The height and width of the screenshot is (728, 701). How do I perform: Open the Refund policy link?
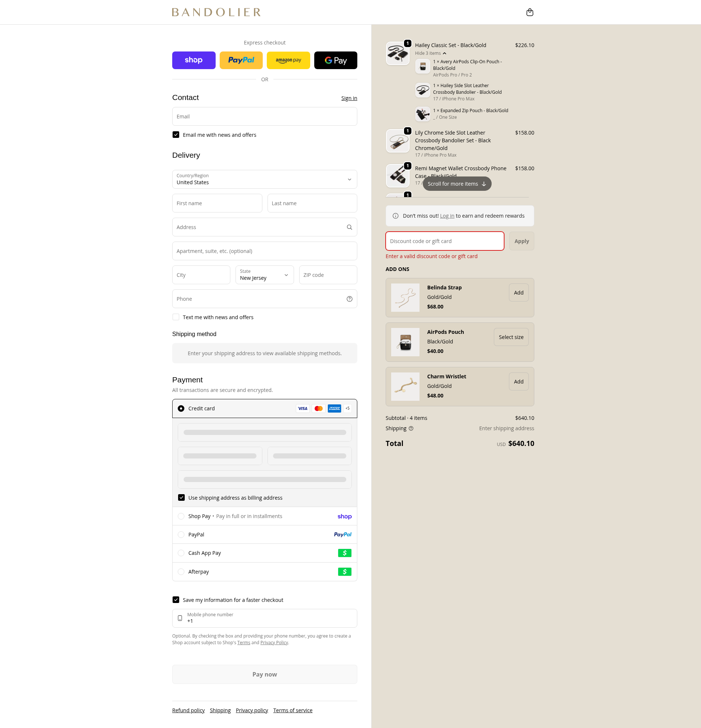188,710
